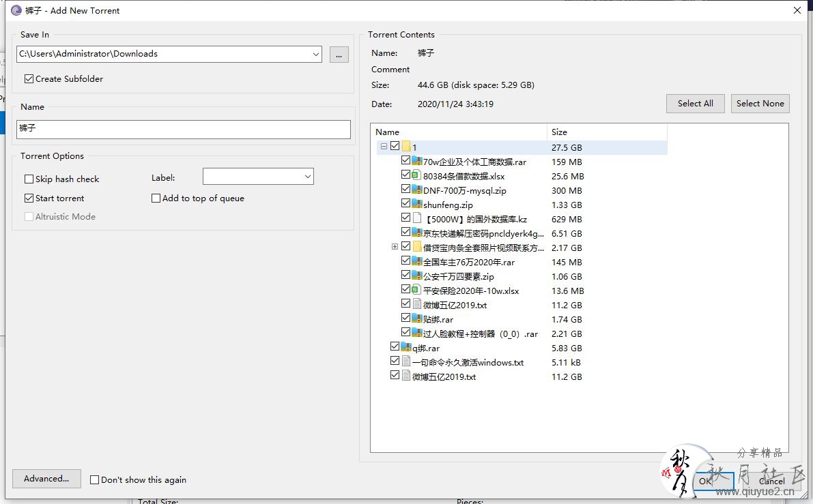Expand the 借贷宝肉条全套照片 folder node
Viewport: 813px width, 504px height.
point(395,247)
